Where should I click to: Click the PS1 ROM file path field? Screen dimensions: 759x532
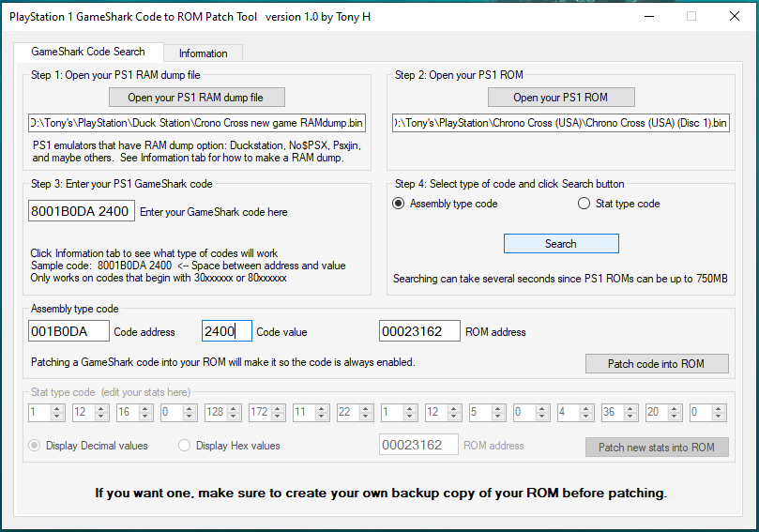[x=561, y=123]
